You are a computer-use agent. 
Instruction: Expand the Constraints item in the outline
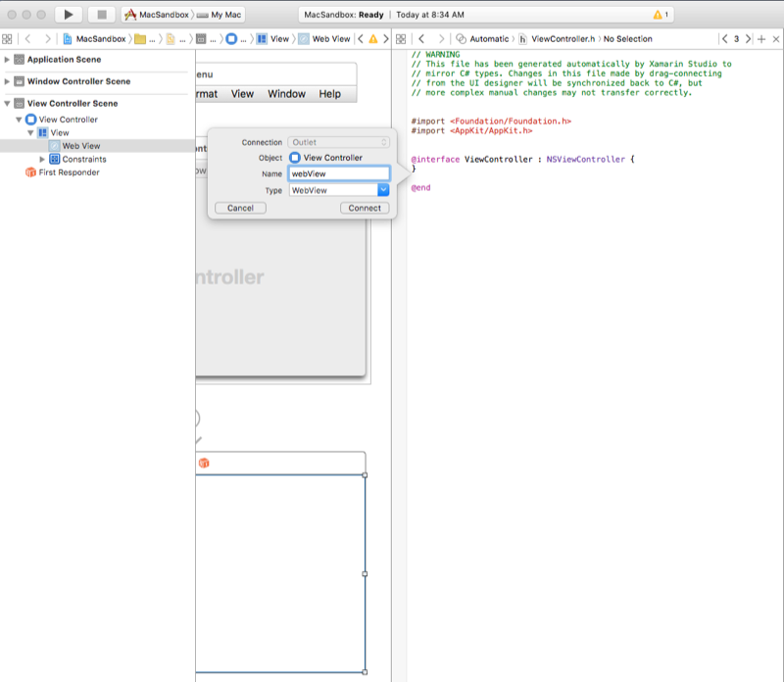[42, 160]
